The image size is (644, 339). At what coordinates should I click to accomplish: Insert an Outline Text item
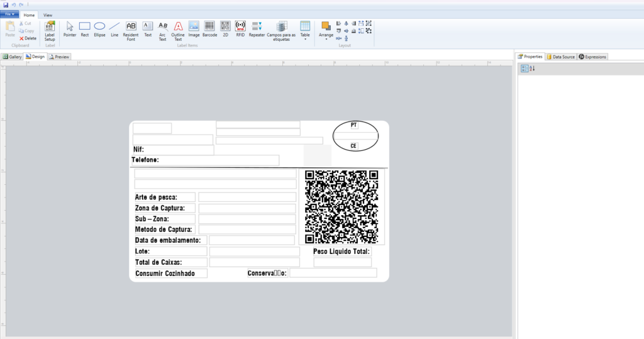178,31
